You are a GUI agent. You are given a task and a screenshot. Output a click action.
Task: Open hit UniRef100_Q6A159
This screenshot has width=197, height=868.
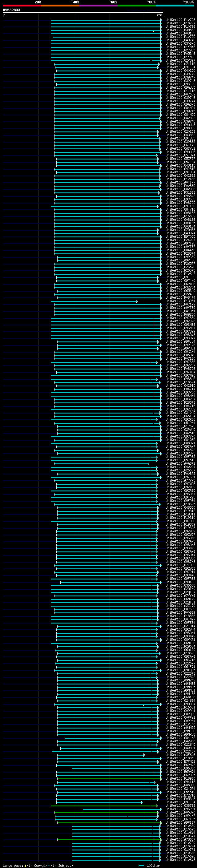point(180,650)
